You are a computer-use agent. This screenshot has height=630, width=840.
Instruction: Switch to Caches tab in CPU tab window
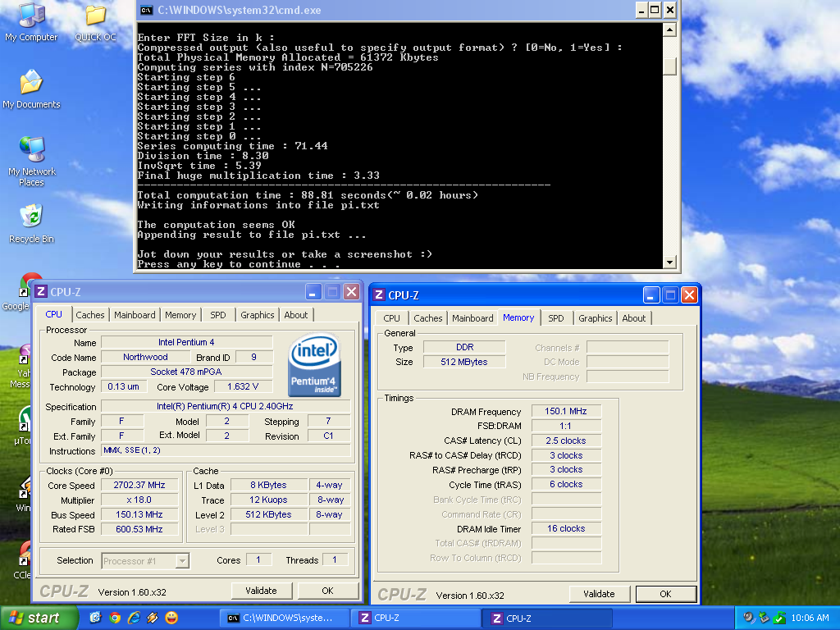pos(90,315)
